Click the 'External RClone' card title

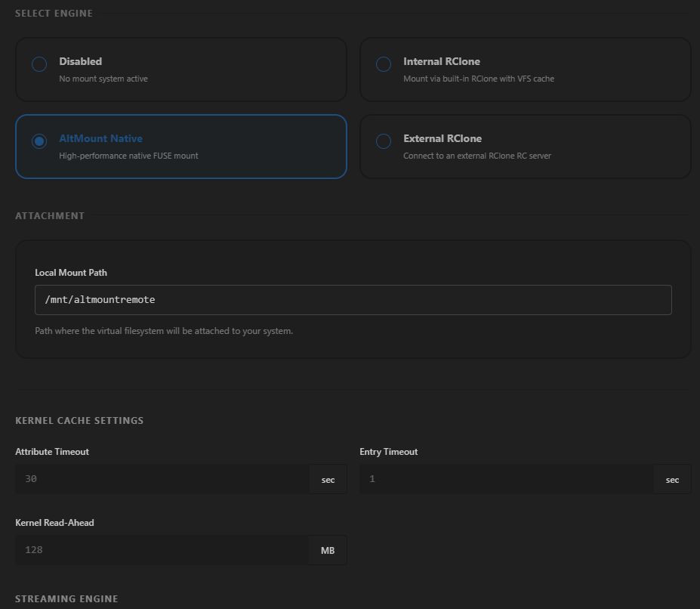click(443, 138)
